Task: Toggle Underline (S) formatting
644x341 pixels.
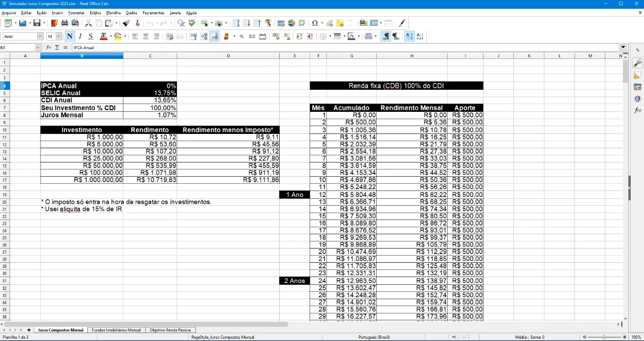Action: [91, 36]
